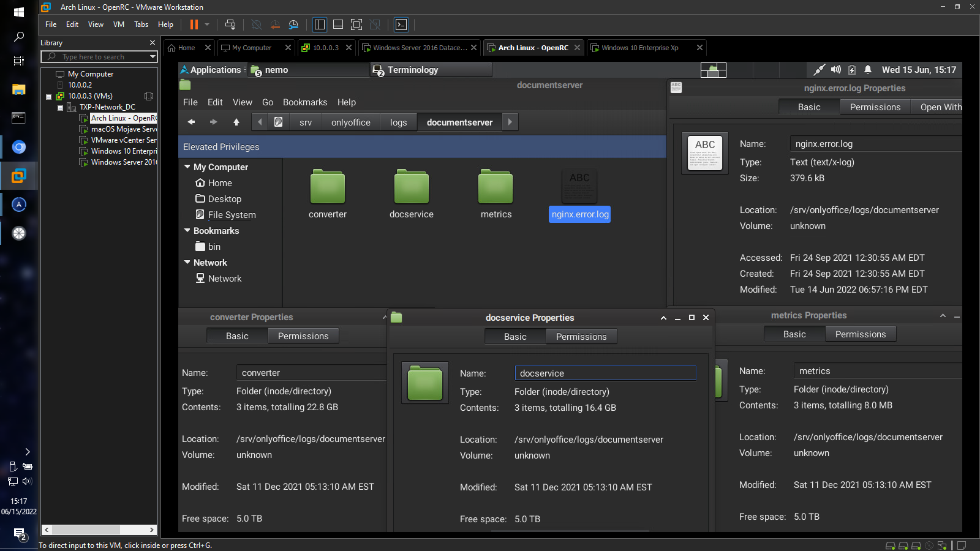Close the Windows 10 Enterprise Xp tab
The width and height of the screenshot is (980, 551).
700,48
